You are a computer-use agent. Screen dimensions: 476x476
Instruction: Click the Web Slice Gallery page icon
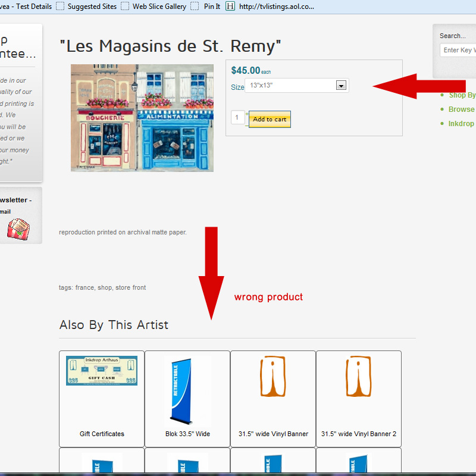(x=125, y=6)
